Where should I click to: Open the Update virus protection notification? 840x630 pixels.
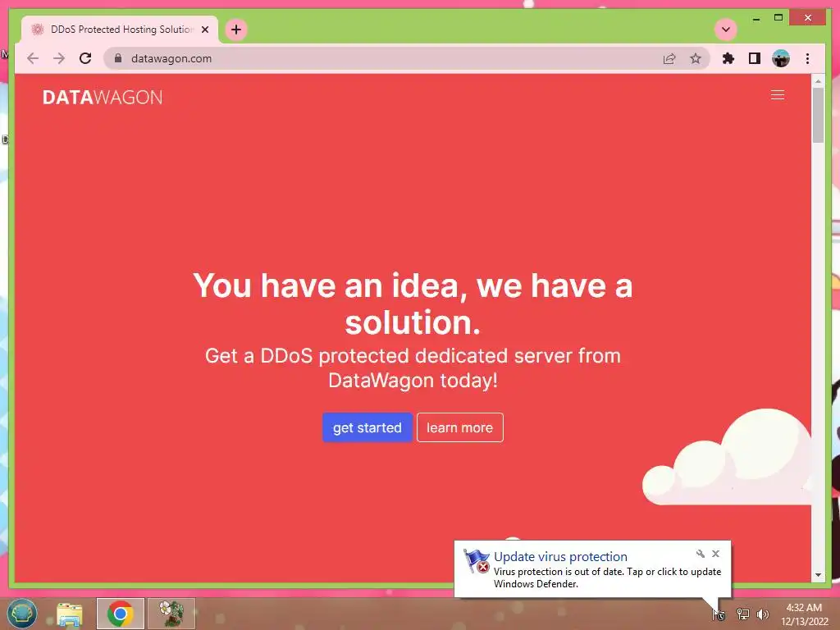coord(592,569)
